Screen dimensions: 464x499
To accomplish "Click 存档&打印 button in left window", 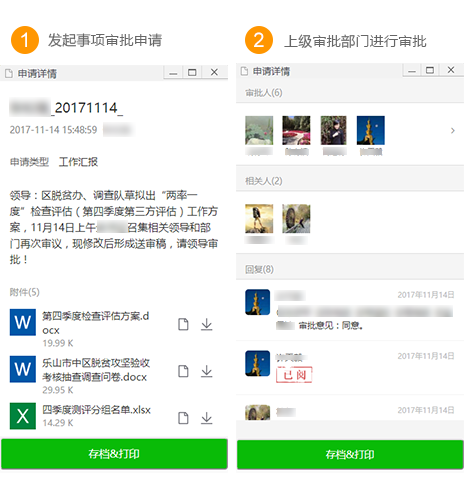I will (x=114, y=454).
